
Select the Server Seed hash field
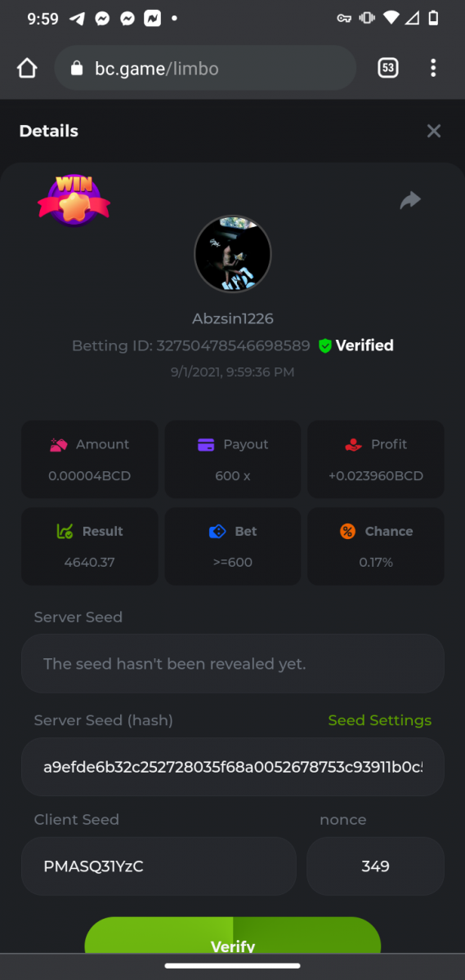click(232, 767)
